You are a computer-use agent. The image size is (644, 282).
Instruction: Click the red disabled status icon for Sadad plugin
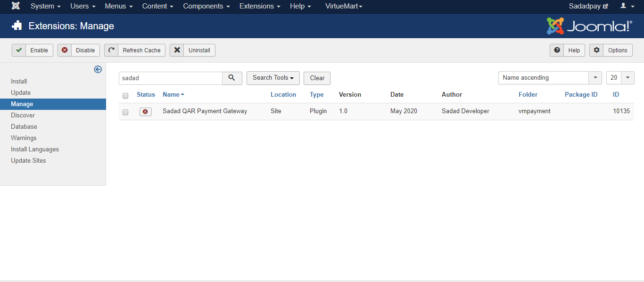point(145,112)
